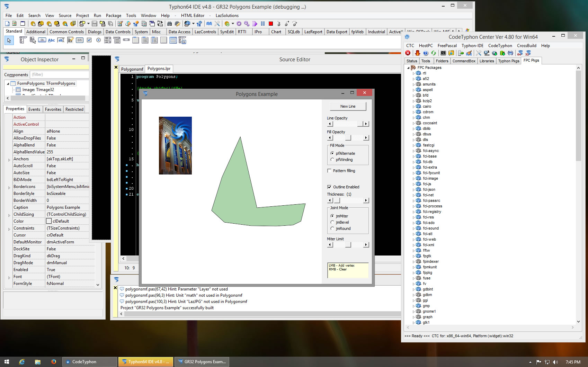
Task: Click the Thickness slider's left arrow
Action: [x=330, y=200]
